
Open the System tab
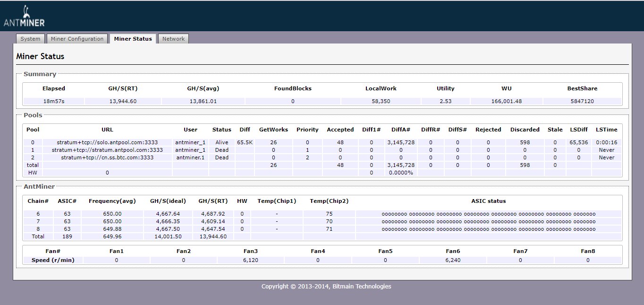pyautogui.click(x=30, y=39)
